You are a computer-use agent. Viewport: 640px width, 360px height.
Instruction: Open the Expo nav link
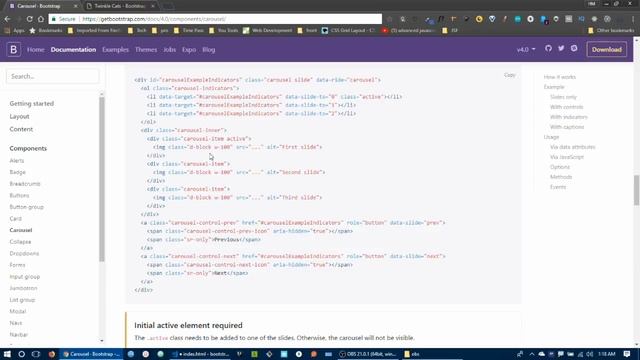tap(189, 49)
